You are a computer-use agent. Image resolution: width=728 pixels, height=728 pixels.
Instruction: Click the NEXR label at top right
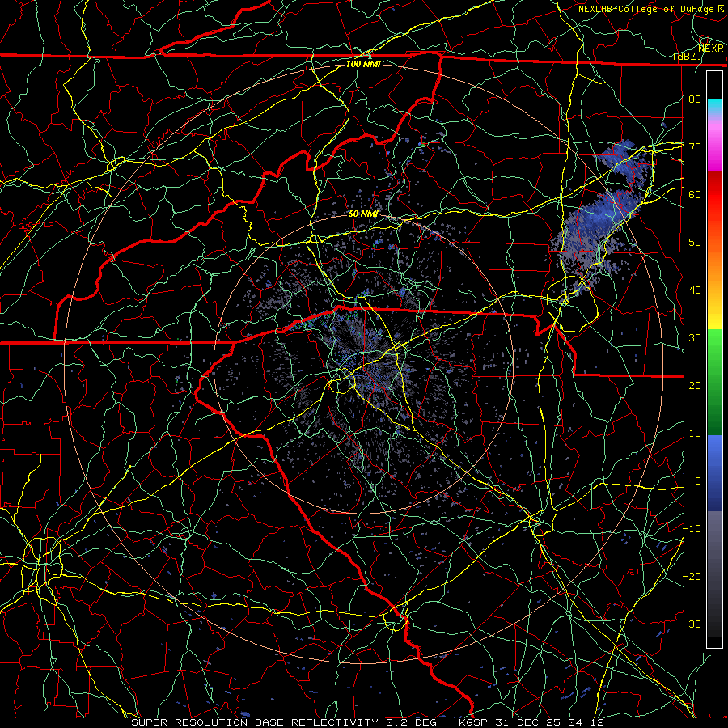[710, 49]
